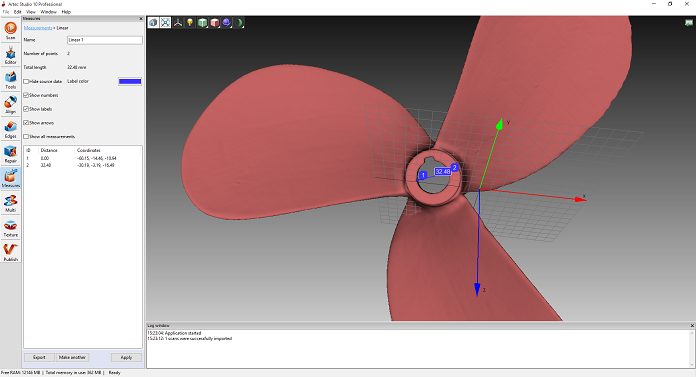Viewport: 696px width, 377px height.
Task: Click point marker 2 in the viewport
Action: coord(455,168)
